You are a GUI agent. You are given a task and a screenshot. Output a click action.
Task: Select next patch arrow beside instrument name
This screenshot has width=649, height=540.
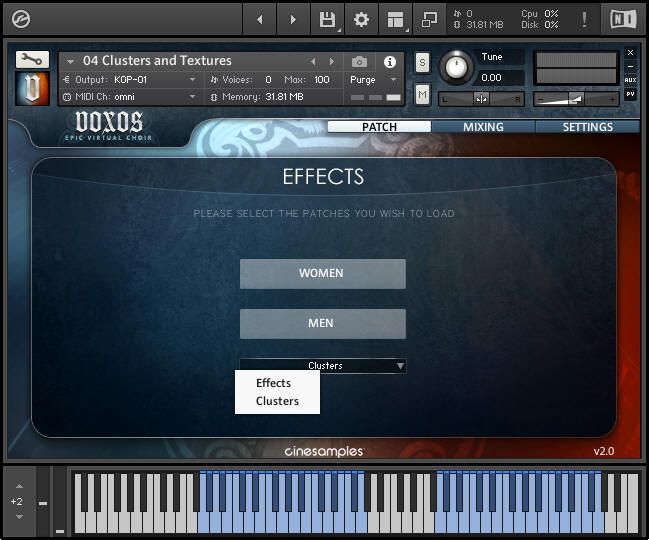[x=332, y=62]
